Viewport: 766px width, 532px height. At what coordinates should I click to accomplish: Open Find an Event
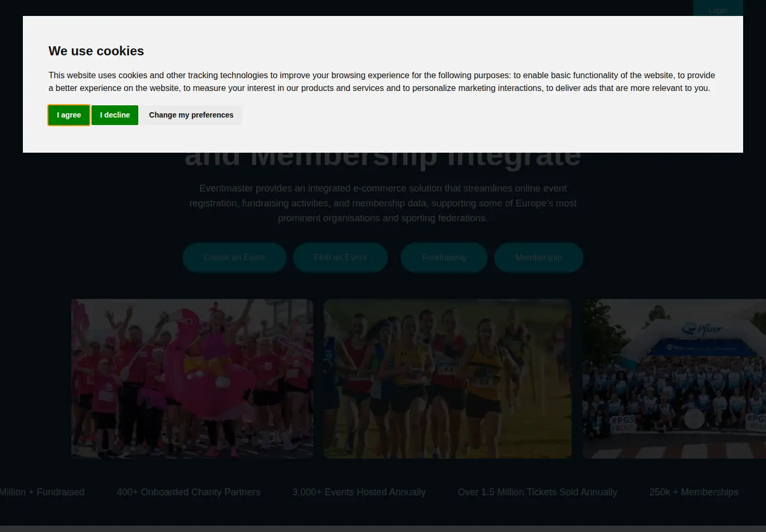pos(340,257)
